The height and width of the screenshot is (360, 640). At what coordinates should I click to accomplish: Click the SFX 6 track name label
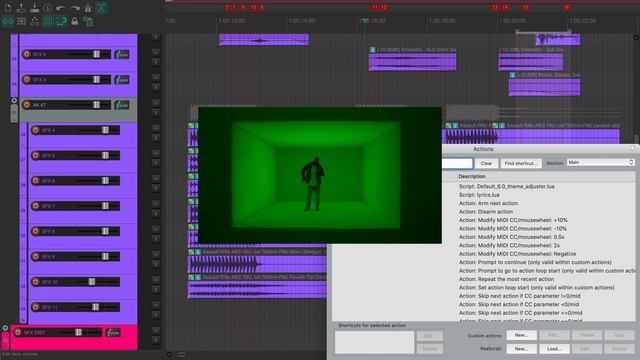coord(48,181)
